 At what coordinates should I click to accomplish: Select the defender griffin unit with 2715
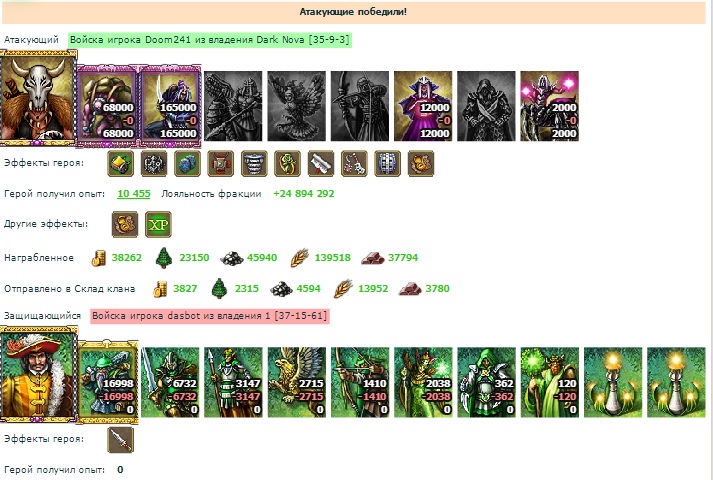tap(296, 382)
